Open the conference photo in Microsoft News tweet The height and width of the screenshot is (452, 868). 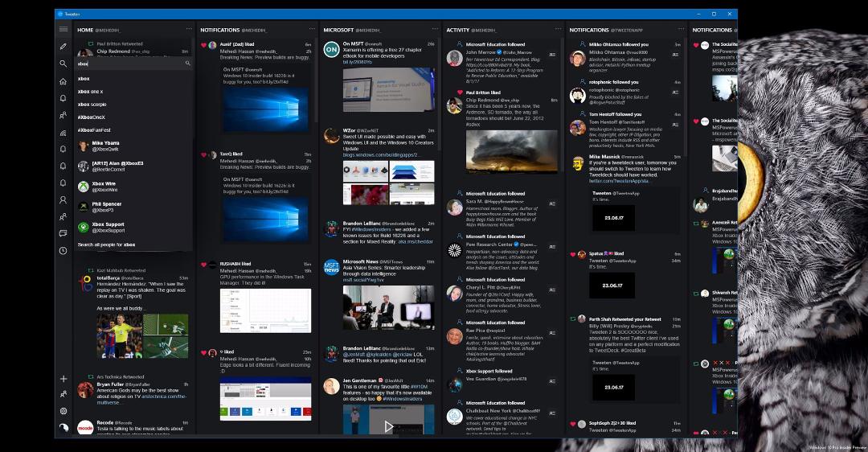click(389, 307)
